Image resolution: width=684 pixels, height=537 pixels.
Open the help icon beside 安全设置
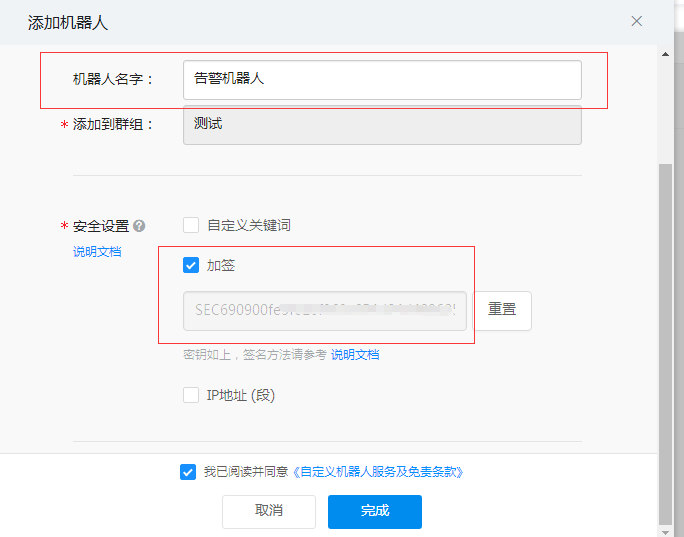point(139,226)
